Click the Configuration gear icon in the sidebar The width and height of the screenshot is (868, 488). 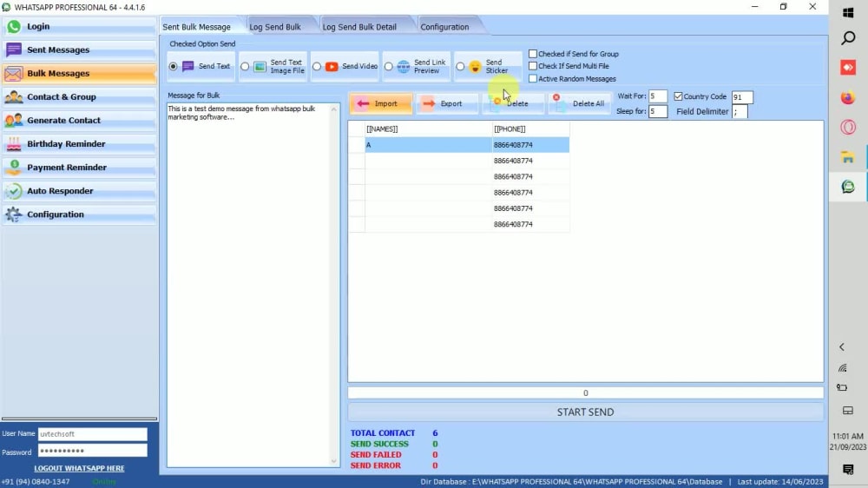click(x=14, y=214)
